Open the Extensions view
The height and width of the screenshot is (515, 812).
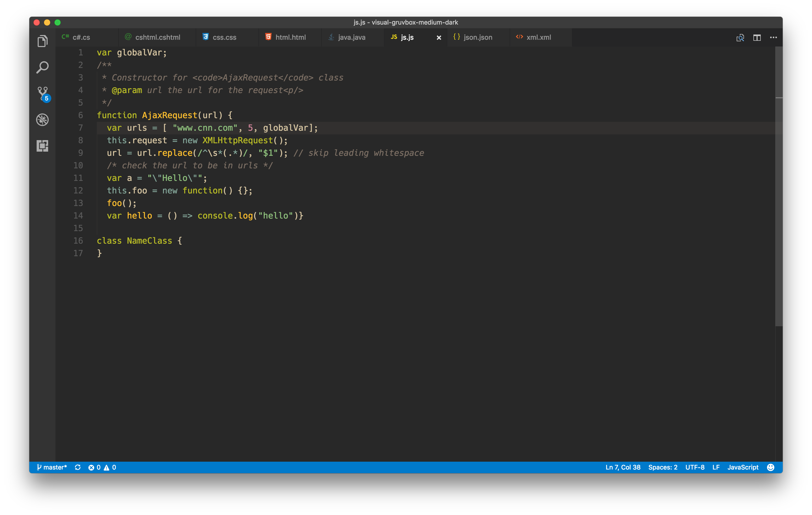point(42,146)
